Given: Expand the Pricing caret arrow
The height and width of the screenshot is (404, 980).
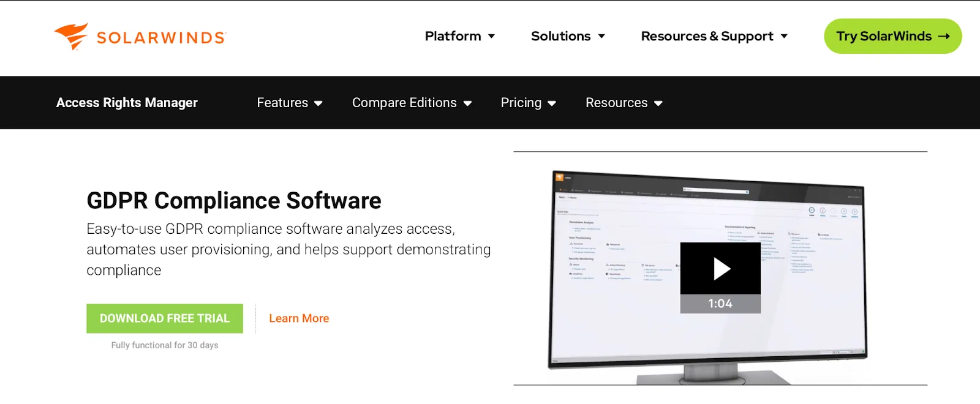Looking at the screenshot, I should point(552,103).
